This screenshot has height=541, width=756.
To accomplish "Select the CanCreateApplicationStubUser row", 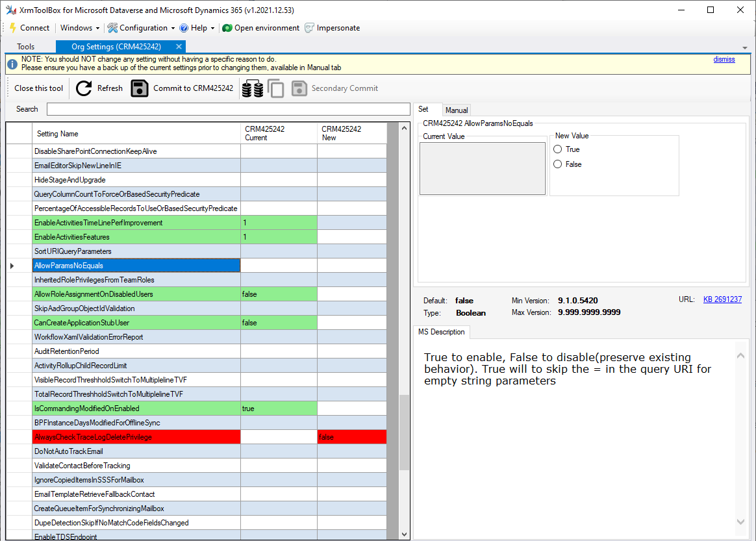I will [196, 323].
